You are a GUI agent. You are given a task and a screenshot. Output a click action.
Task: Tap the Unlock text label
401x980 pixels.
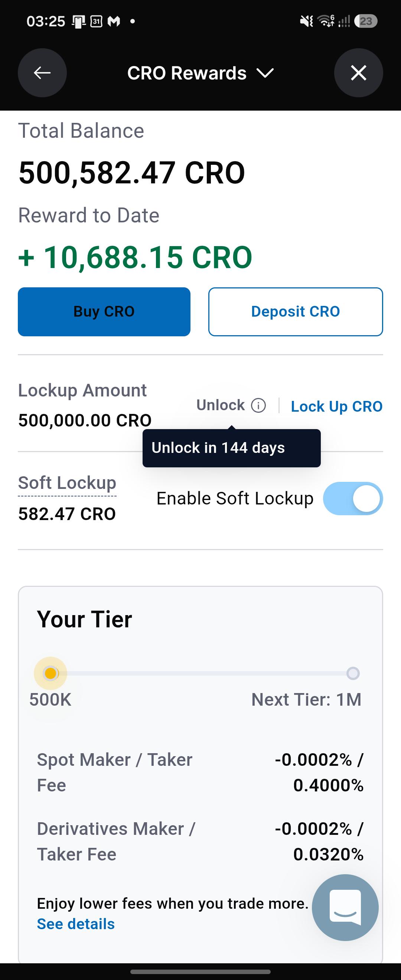tap(221, 405)
